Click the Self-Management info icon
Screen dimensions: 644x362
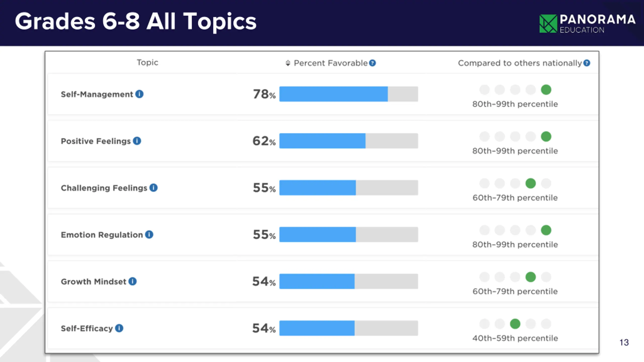[x=139, y=94]
